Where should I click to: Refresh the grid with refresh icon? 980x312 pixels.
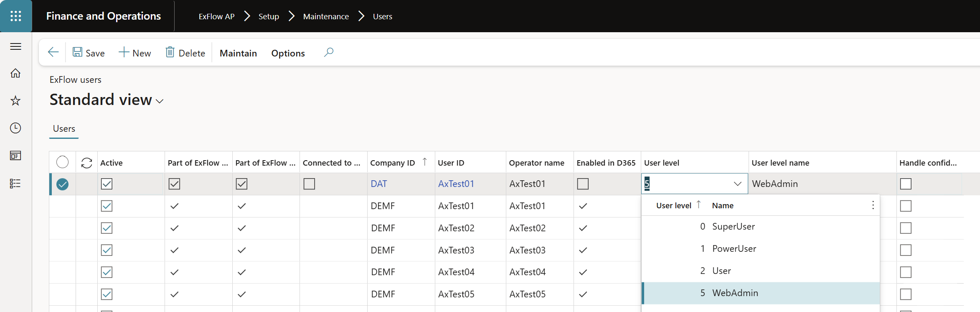pyautogui.click(x=86, y=163)
